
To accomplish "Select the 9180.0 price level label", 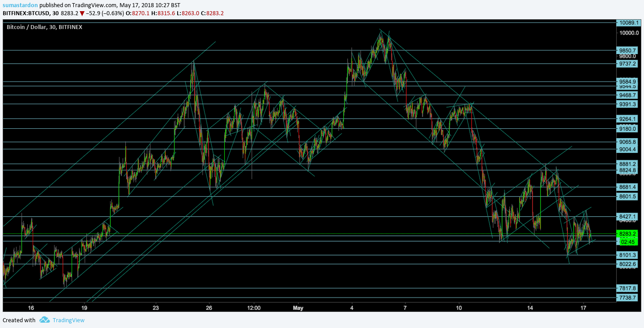I will tap(627, 129).
